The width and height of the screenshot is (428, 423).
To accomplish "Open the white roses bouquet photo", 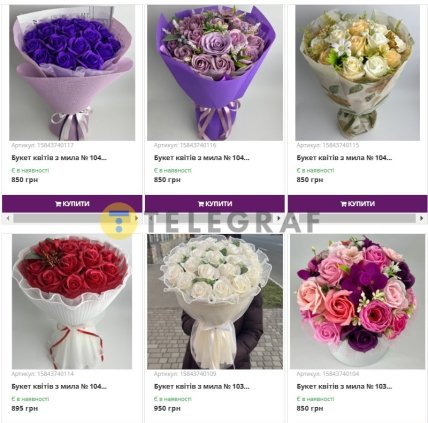I will [x=215, y=301].
